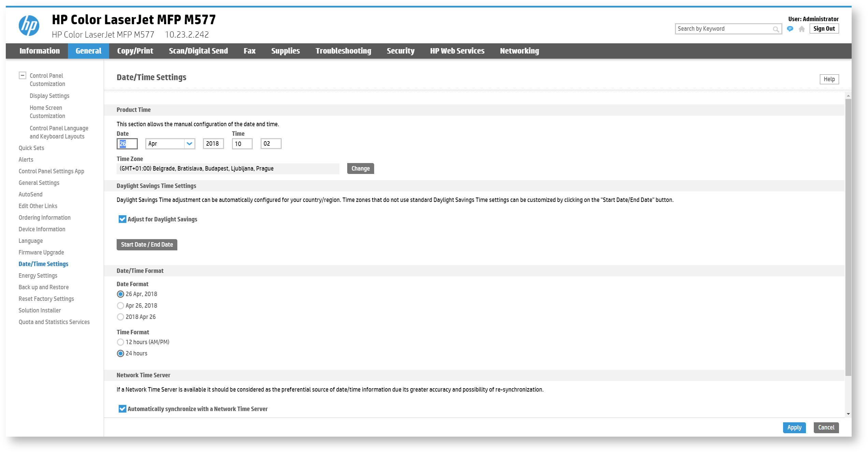868x453 pixels.
Task: Open Display Settings in sidebar
Action: coord(49,96)
